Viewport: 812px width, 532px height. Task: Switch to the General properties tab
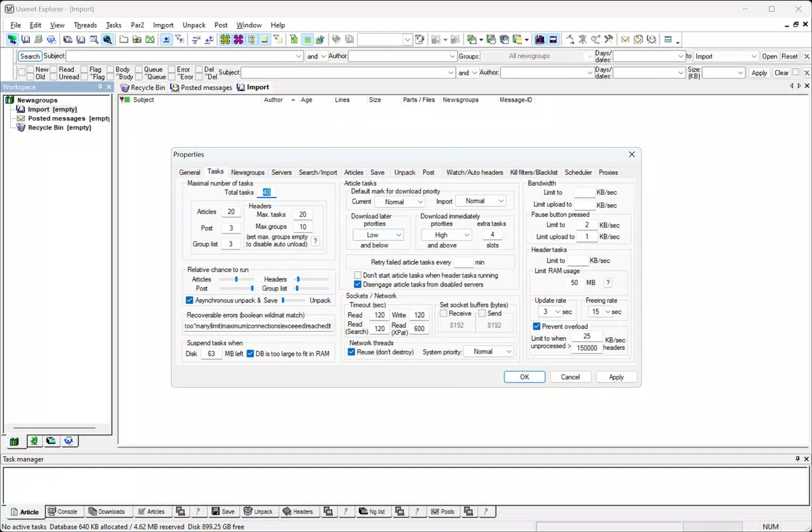pyautogui.click(x=190, y=172)
